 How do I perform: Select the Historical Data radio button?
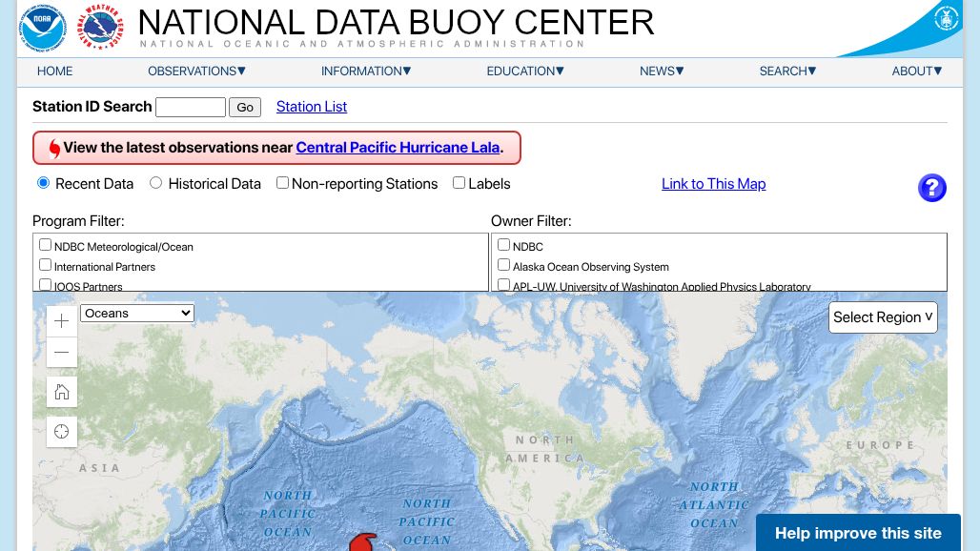pyautogui.click(x=155, y=183)
